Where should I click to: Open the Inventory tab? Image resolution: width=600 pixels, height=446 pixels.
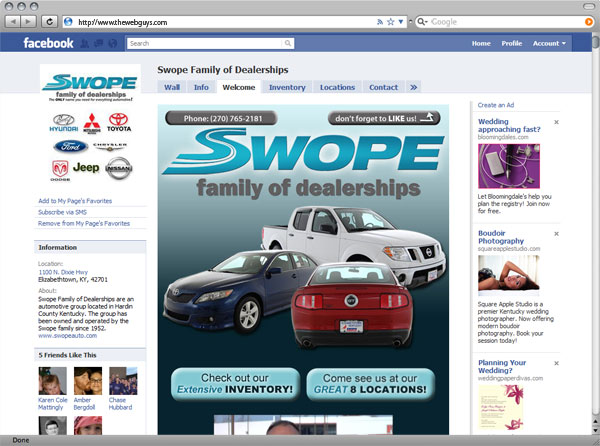click(x=287, y=87)
